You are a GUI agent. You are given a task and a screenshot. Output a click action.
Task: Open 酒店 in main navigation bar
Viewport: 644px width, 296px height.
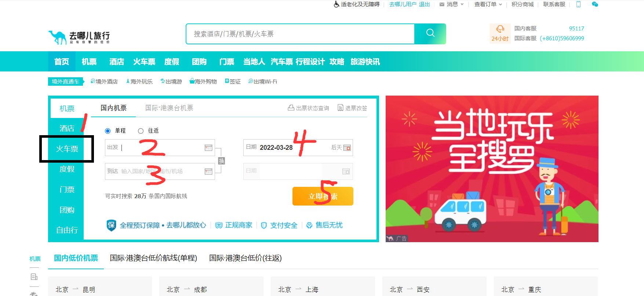pyautogui.click(x=117, y=62)
